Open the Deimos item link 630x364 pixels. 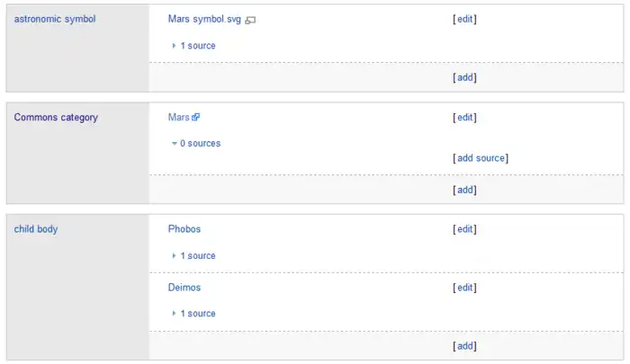(184, 288)
